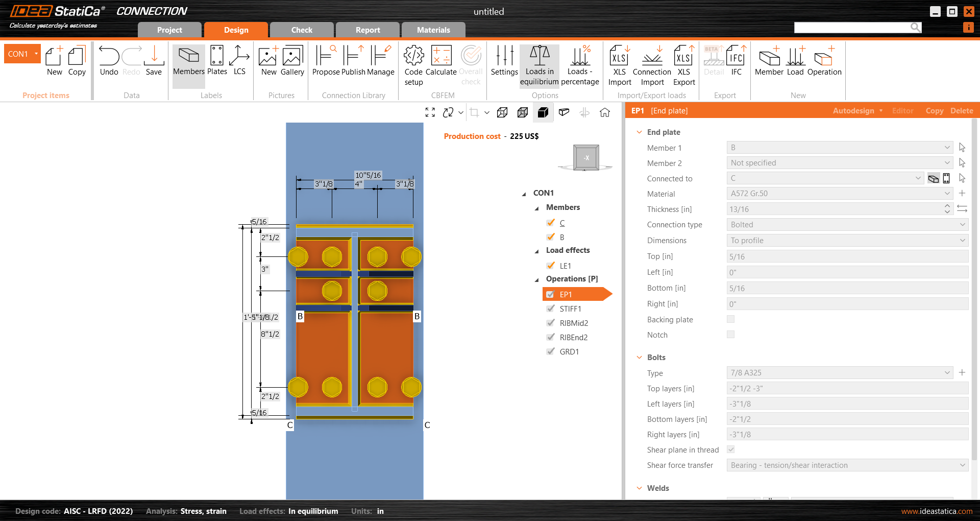Click the Thickness stepper up arrow

click(947, 206)
